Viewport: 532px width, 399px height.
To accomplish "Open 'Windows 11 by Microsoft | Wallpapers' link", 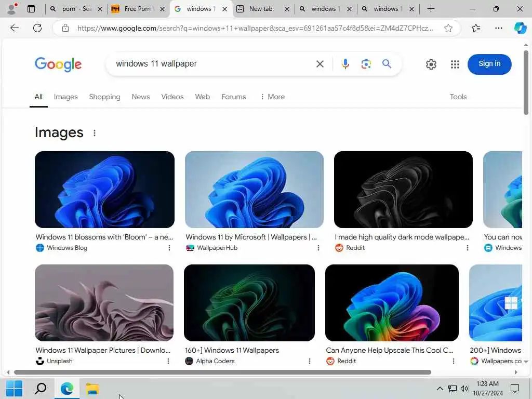I will (x=251, y=237).
